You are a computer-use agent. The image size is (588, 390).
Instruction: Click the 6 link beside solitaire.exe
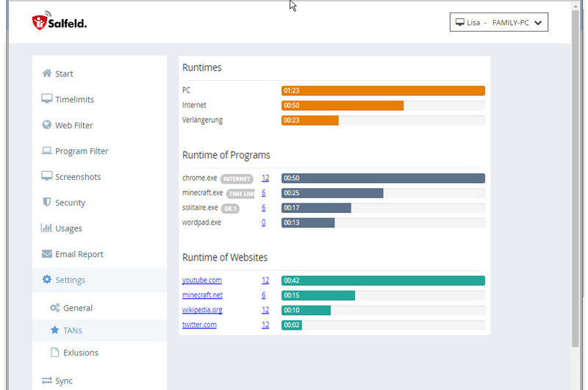point(264,208)
